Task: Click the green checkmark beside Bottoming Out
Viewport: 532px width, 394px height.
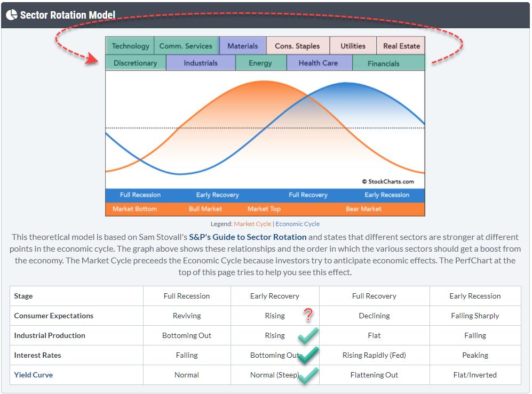Action: pos(308,355)
